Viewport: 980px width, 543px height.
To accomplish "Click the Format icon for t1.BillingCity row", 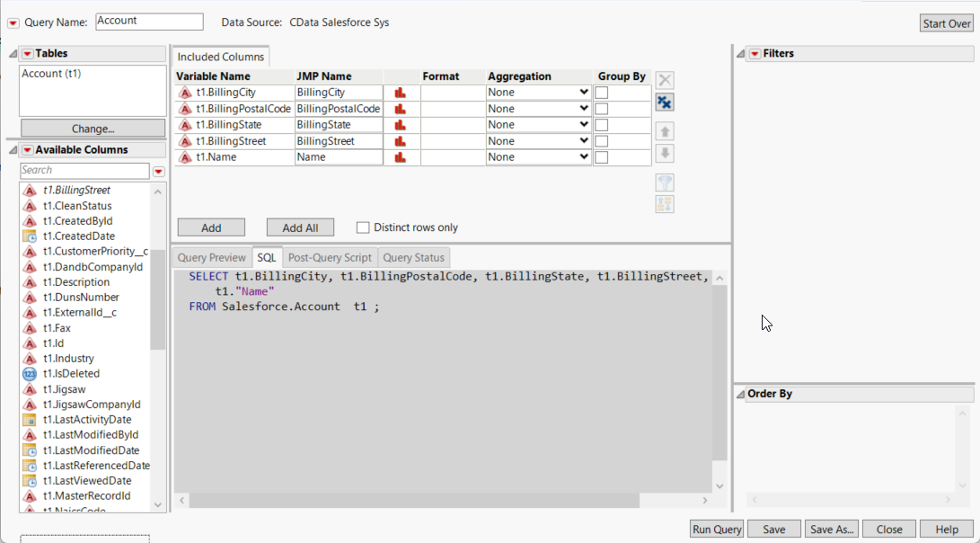I will point(401,92).
